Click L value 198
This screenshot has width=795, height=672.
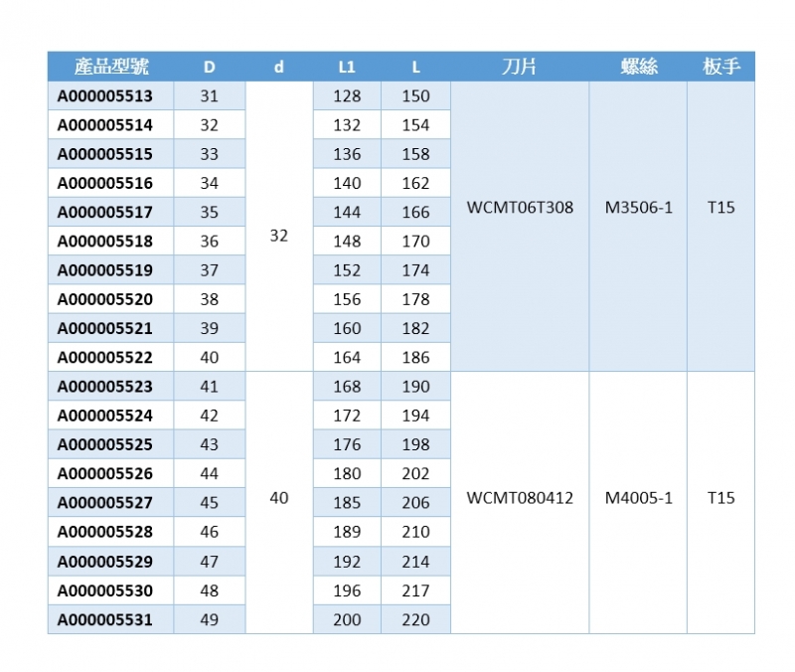pos(415,444)
